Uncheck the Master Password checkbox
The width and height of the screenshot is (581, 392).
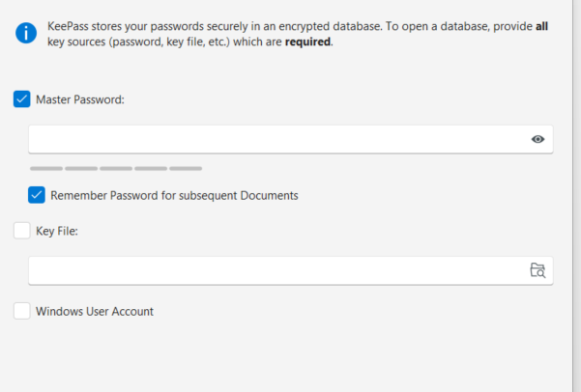(22, 98)
